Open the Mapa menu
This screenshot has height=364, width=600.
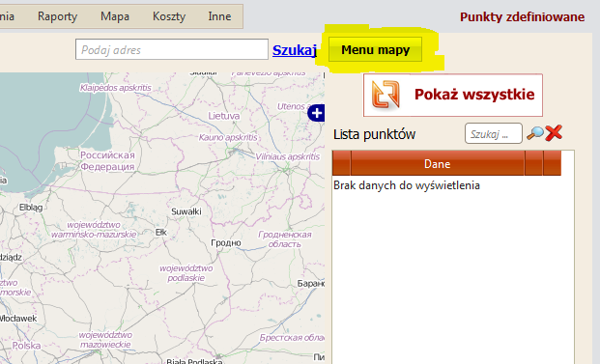[x=115, y=16]
